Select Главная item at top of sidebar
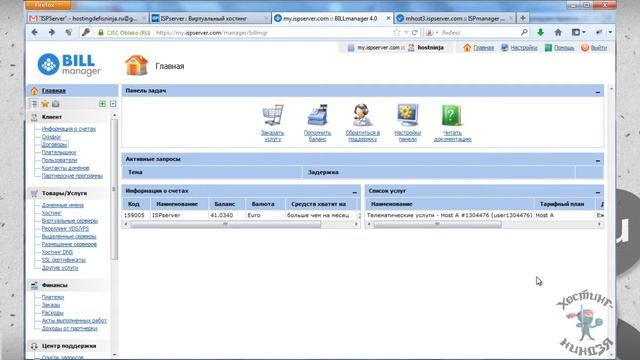 53,91
